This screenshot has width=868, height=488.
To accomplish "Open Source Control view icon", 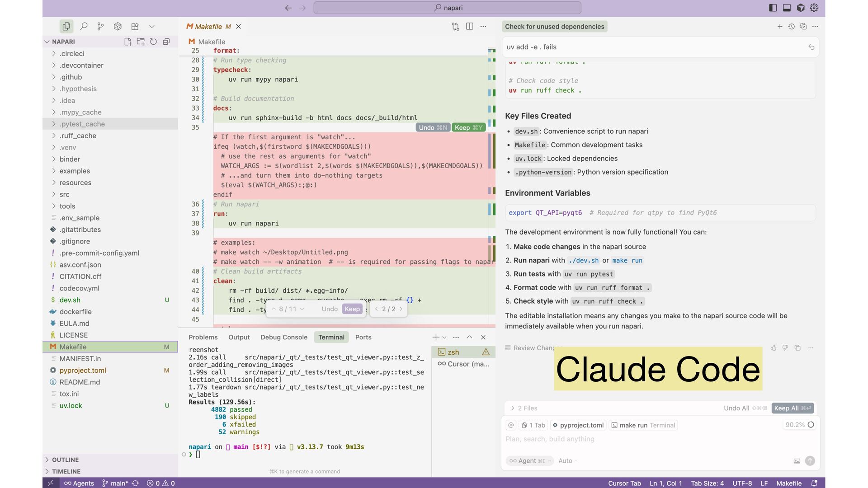I will click(100, 27).
